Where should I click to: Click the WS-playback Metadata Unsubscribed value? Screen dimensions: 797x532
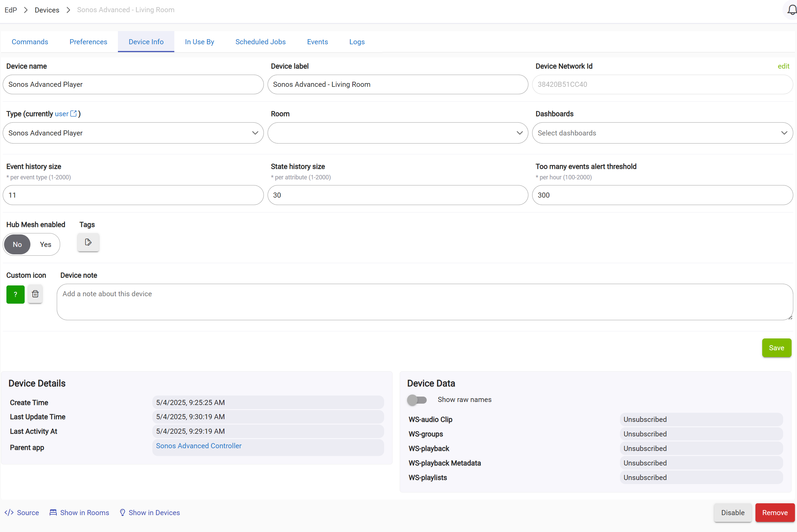701,463
